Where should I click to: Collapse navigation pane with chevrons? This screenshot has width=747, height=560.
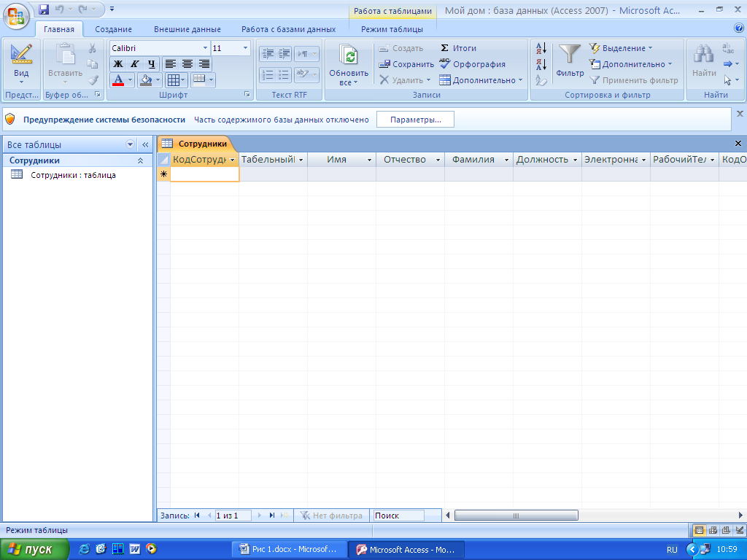click(145, 144)
